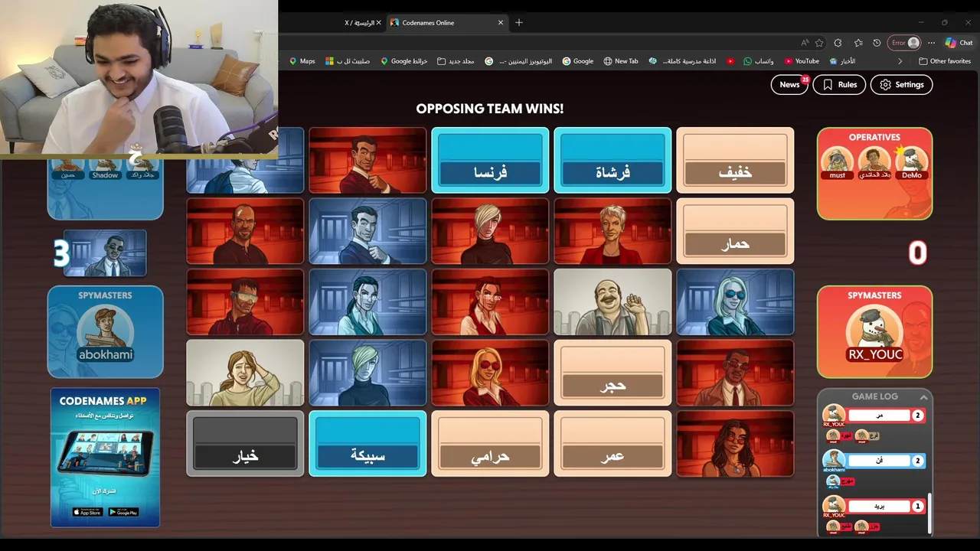Open the اذاعة مدرسية كاملة bookmark
Viewport: 980px width, 551px height.
click(682, 61)
